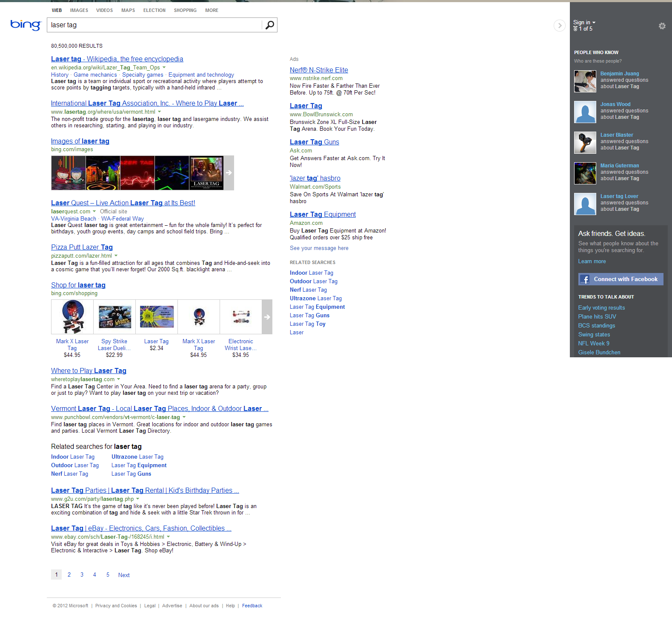Expand wheretoplaylasertag.com URL dropdown arrow
Screen dimensions: 672x629
(x=119, y=379)
